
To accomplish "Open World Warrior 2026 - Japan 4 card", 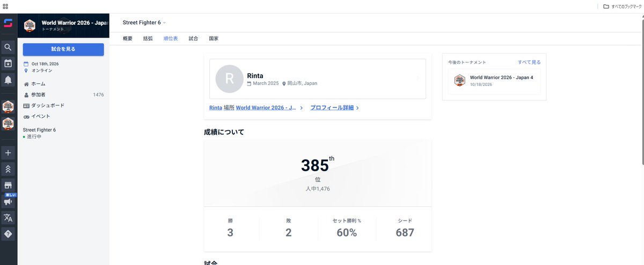I will coord(494,81).
